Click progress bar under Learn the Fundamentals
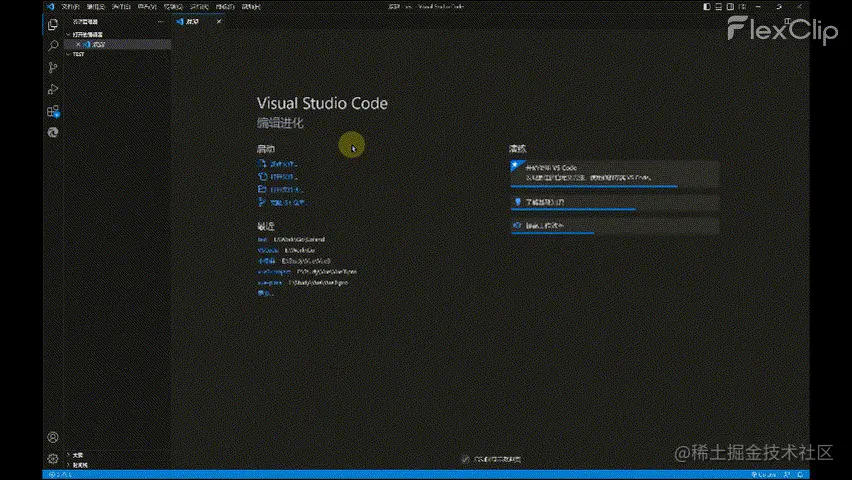852x480 pixels. point(573,209)
